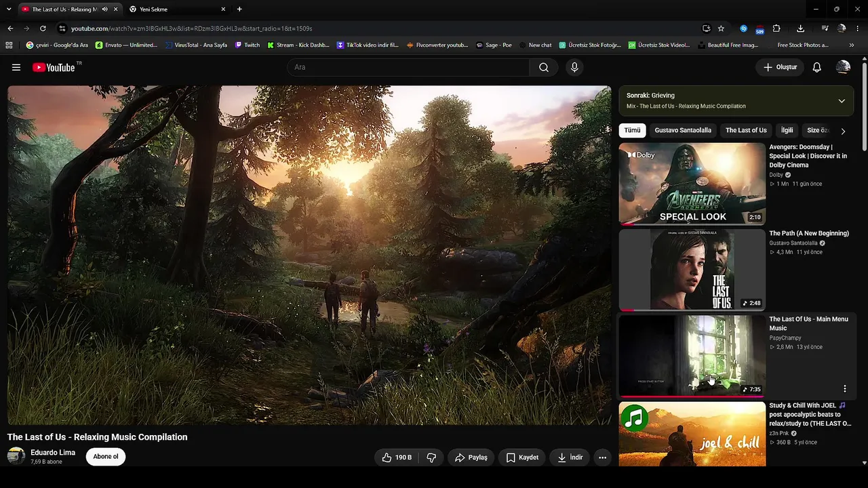868x488 pixels.
Task: Download the video with İndir button
Action: click(570, 457)
